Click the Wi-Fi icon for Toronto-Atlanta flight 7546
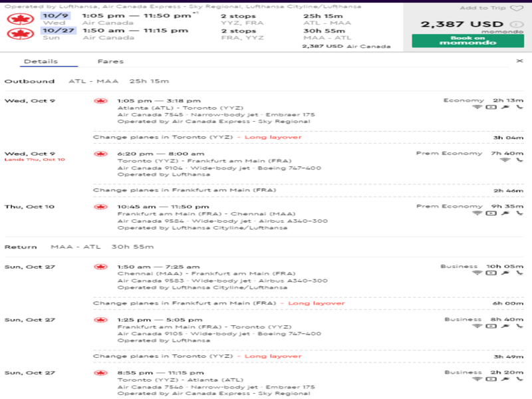This screenshot has height=399, width=532. coord(477,379)
